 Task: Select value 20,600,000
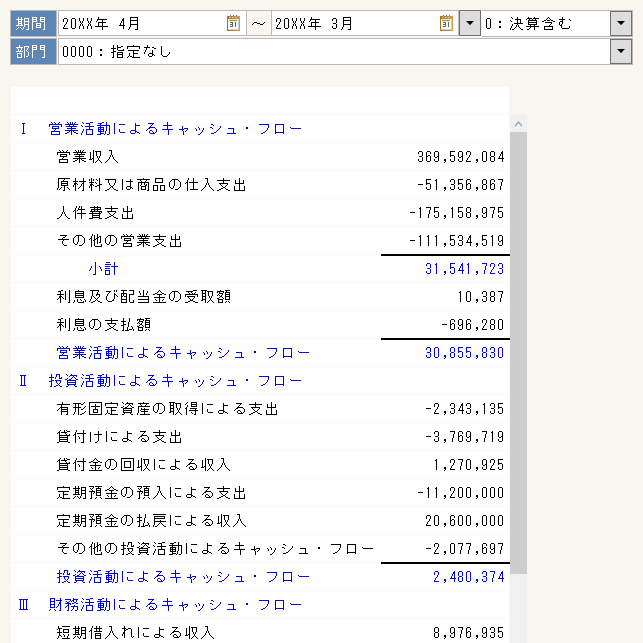point(465,521)
